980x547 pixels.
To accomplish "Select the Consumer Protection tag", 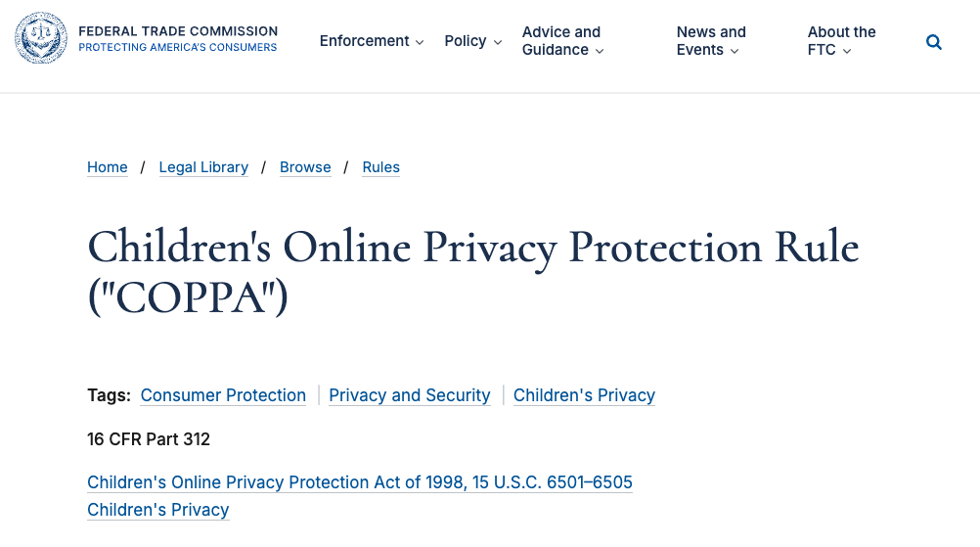I will click(x=223, y=395).
